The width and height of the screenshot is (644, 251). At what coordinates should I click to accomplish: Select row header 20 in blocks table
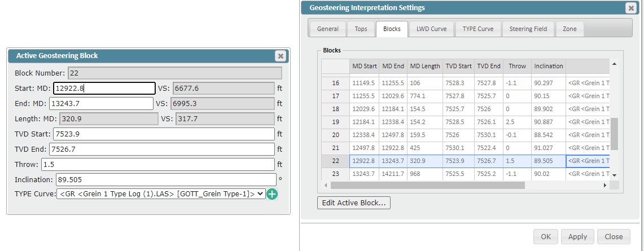tap(336, 135)
